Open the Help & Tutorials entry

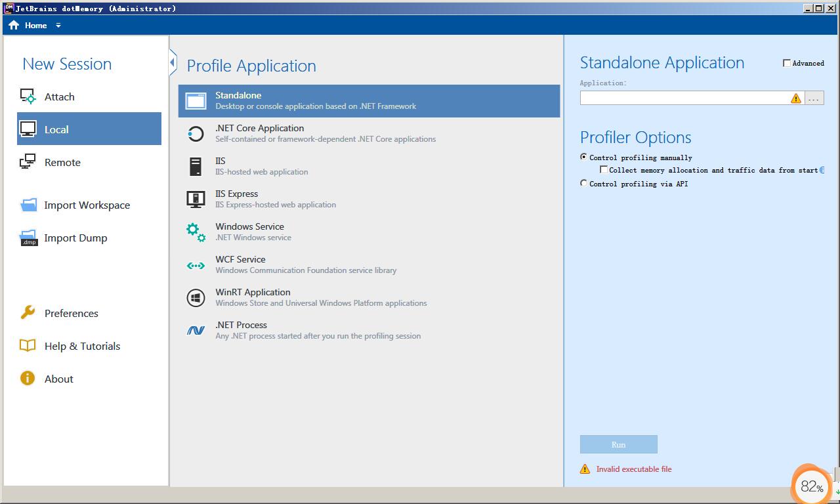point(89,346)
